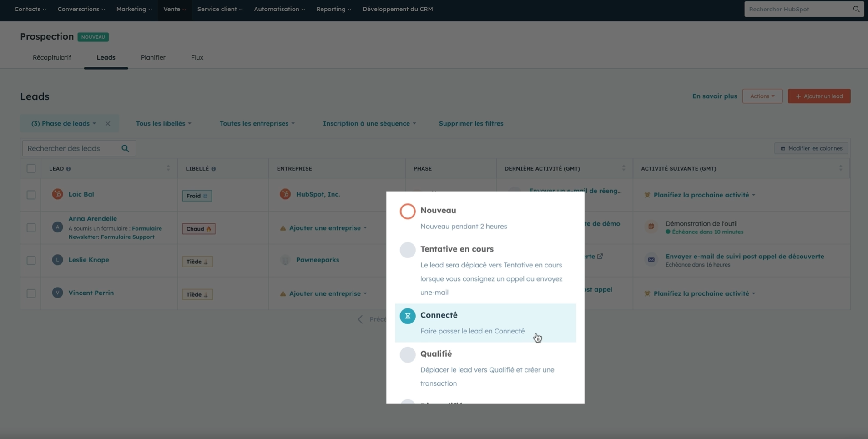Switch to the Planifier tab
868x439 pixels.
(153, 57)
